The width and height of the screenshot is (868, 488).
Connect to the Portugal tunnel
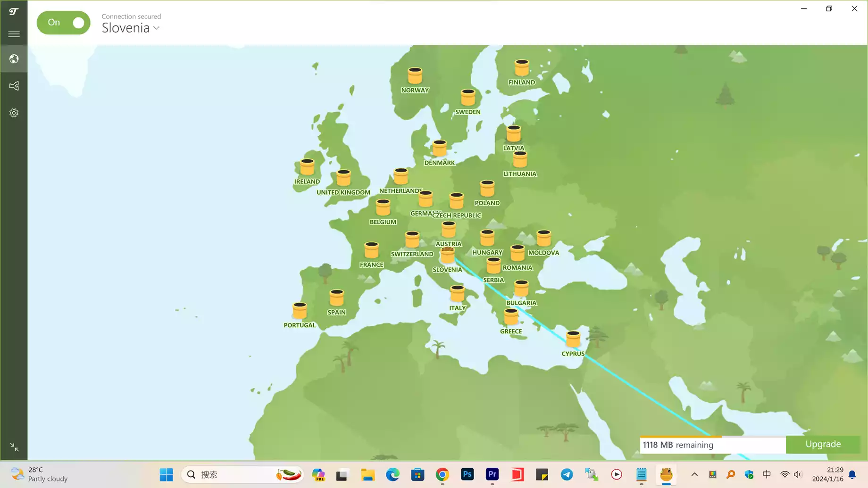tap(300, 311)
